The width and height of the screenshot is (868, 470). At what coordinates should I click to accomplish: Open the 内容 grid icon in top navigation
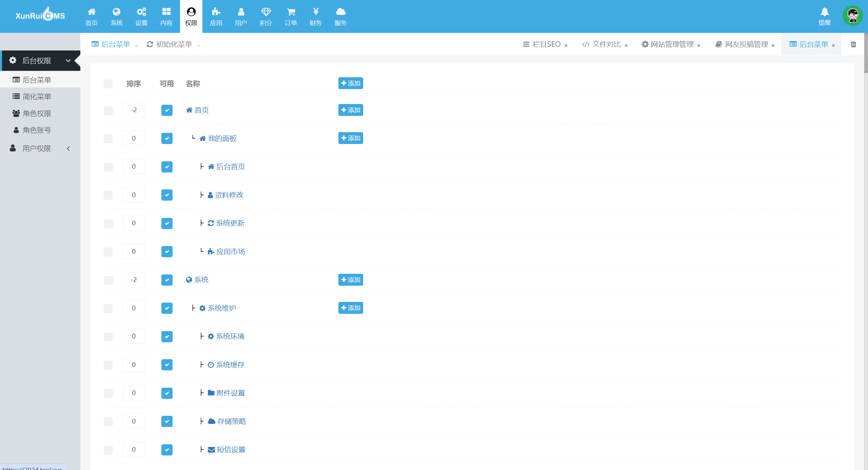(x=166, y=12)
